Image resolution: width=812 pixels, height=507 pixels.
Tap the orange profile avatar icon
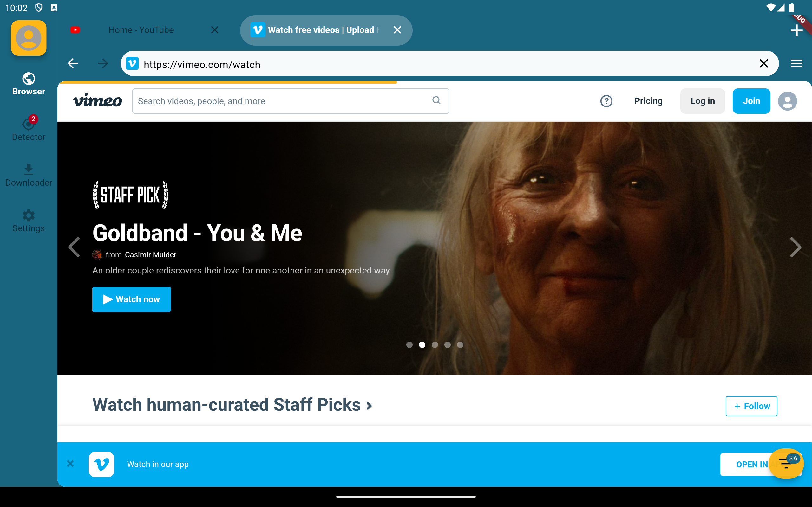click(x=29, y=38)
